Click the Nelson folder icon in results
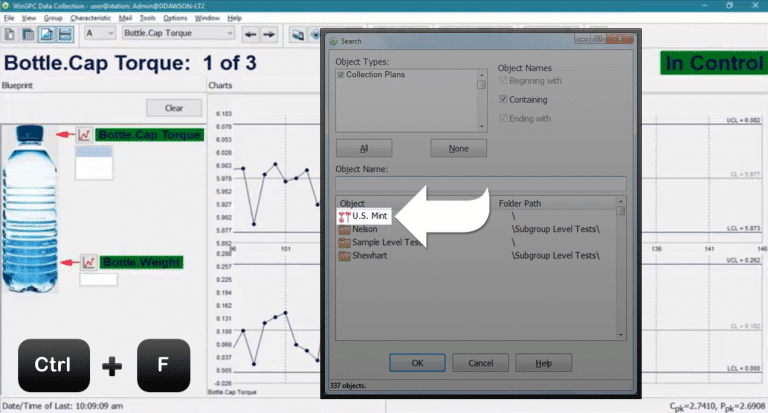This screenshot has width=768, height=413. [x=344, y=229]
